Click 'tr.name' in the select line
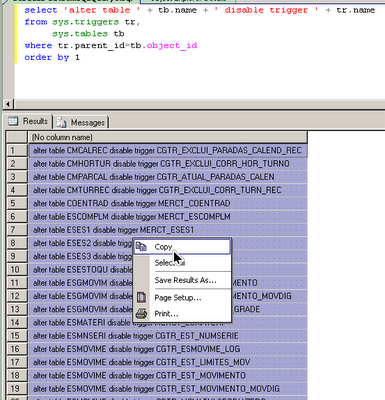The height and width of the screenshot is (400, 385). pos(355,10)
